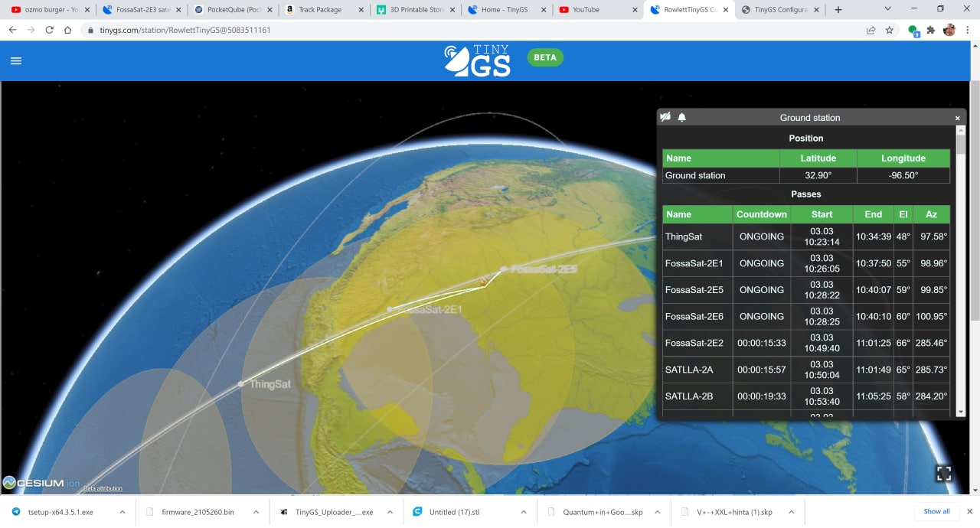This screenshot has height=528, width=980.
Task: Open the hamburger navigation menu
Action: click(x=16, y=61)
